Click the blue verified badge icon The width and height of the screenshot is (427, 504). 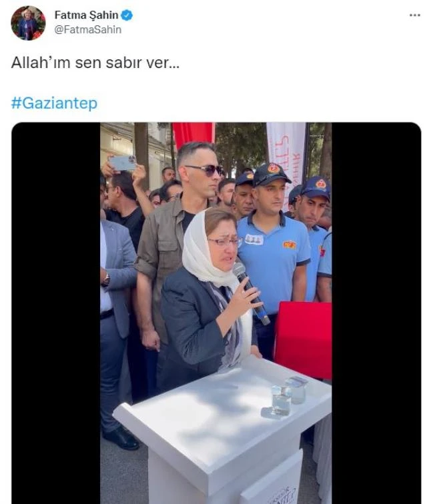coord(127,15)
